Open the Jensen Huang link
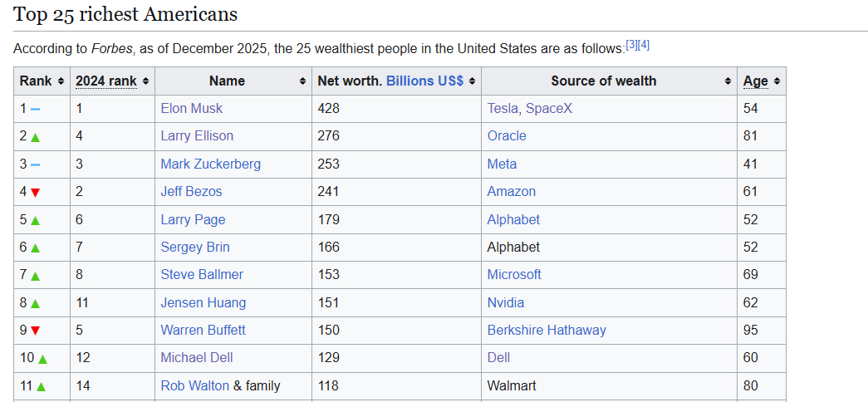The image size is (868, 402). click(204, 303)
